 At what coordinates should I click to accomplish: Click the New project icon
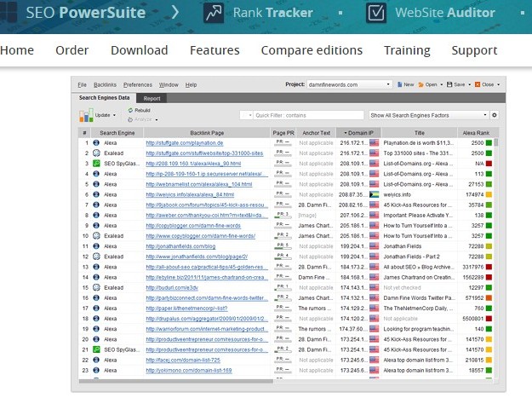pos(400,84)
